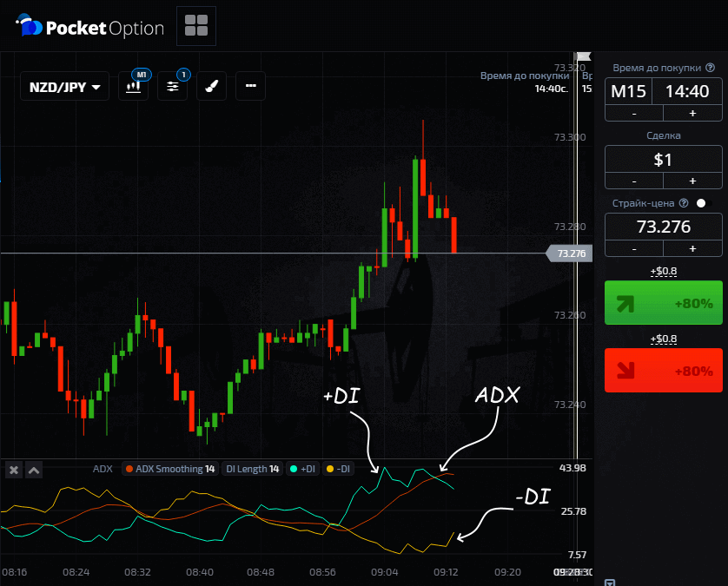Increase the trade amount with plus
This screenshot has height=586, width=728.
pyautogui.click(x=692, y=181)
